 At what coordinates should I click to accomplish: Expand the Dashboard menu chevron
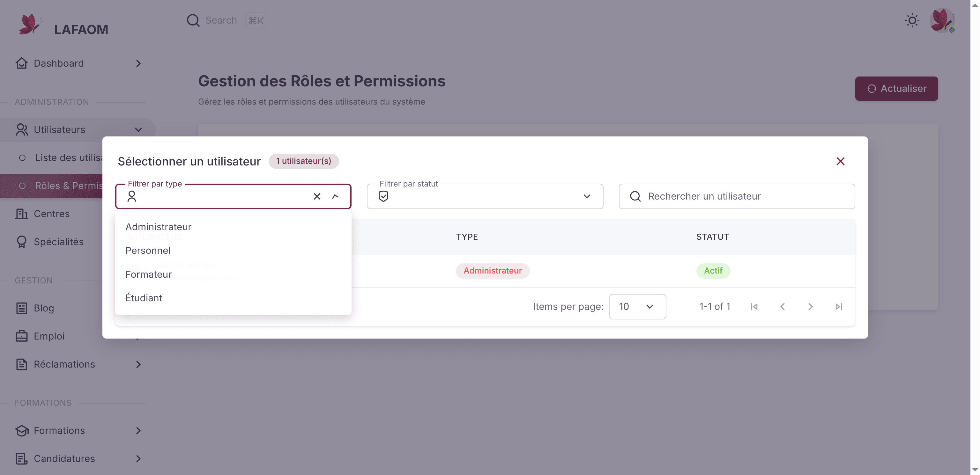138,63
